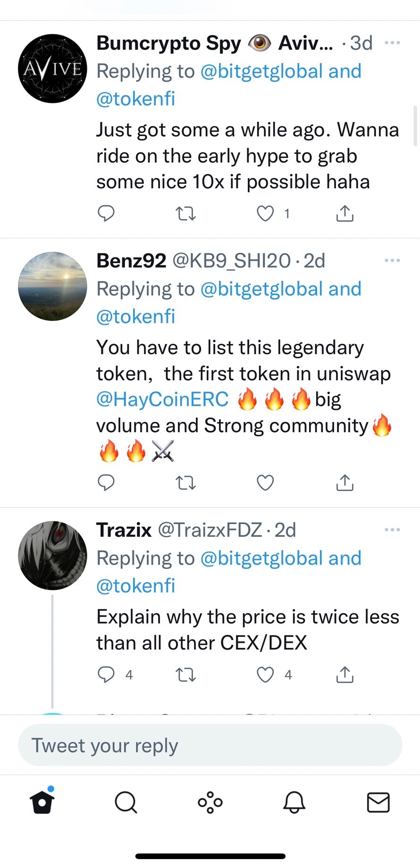
Task: Open more options on Trazix's tweet
Action: click(393, 529)
